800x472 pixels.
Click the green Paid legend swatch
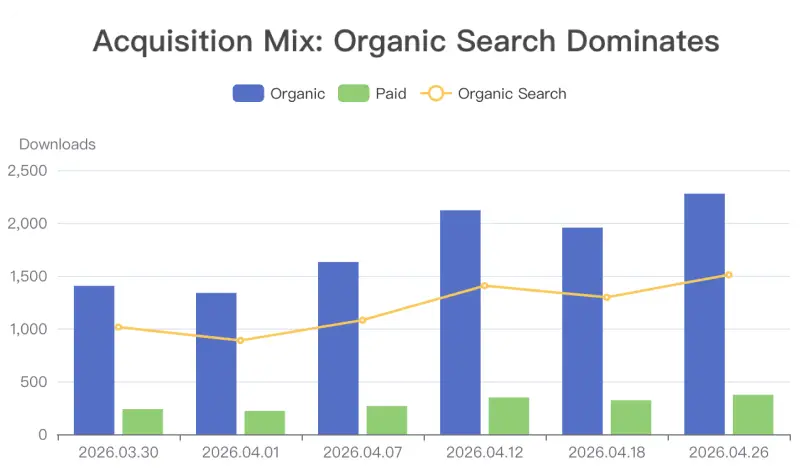[353, 93]
